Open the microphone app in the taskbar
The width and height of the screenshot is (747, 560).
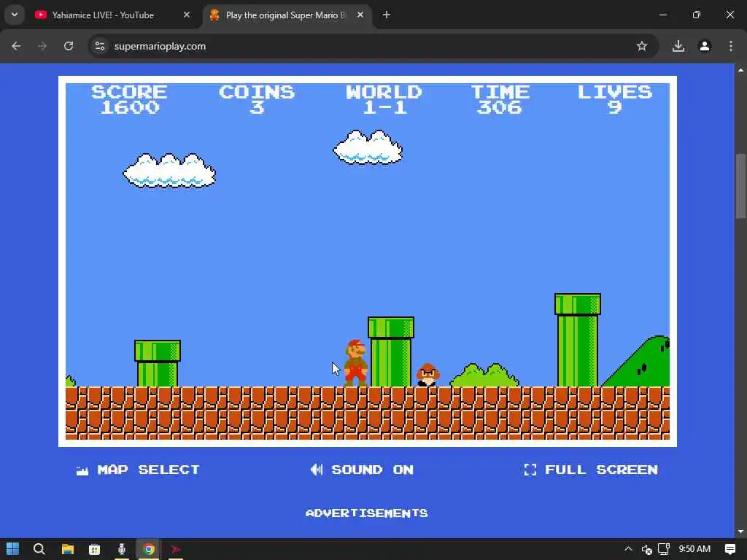122,549
